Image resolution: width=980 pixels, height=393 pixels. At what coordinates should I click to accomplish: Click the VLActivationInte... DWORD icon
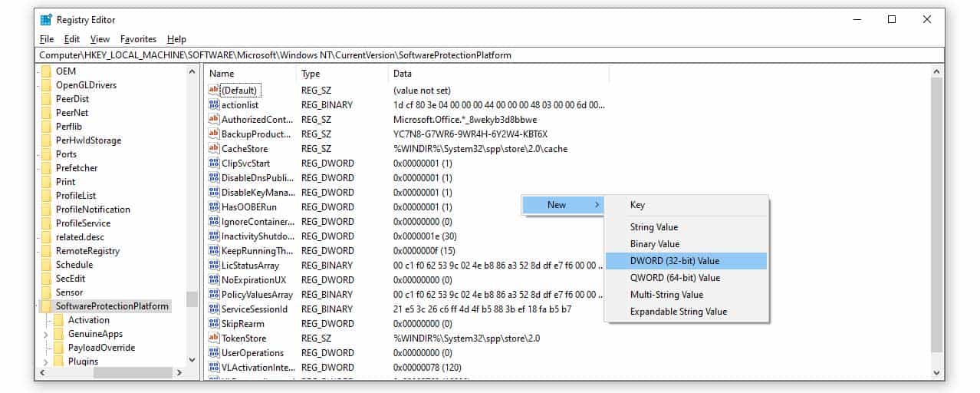click(214, 367)
